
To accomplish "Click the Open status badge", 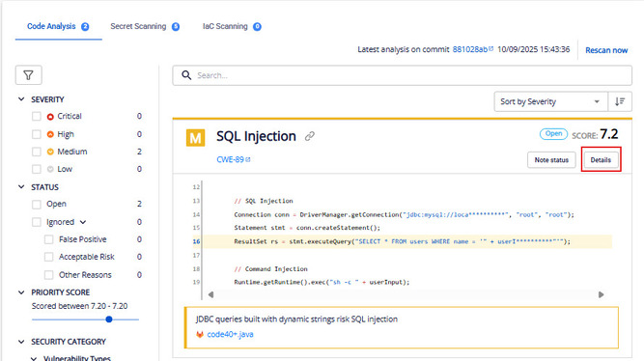I will pyautogui.click(x=553, y=134).
